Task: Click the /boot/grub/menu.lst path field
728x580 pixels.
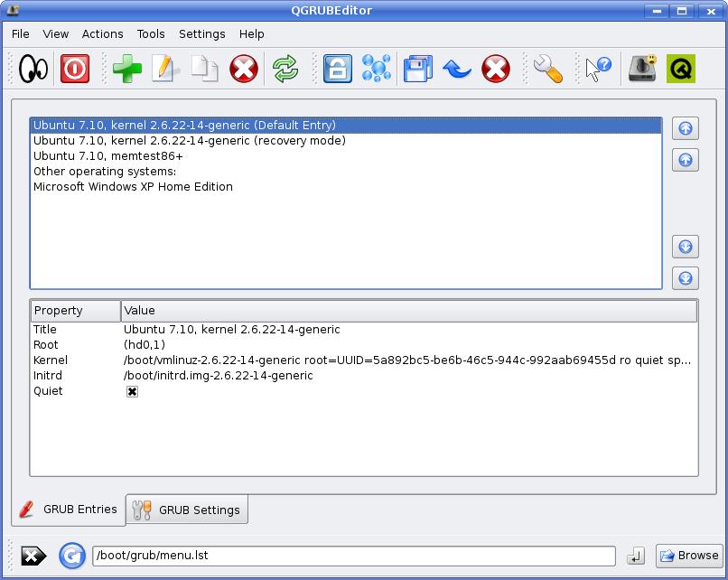Action: [354, 556]
